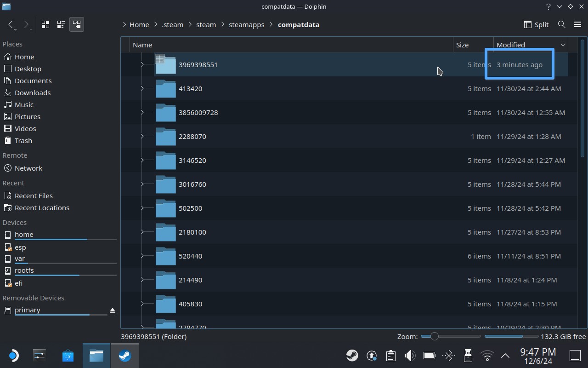Open the volume control in the tray
Viewport: 588px width, 368px height.
point(409,355)
